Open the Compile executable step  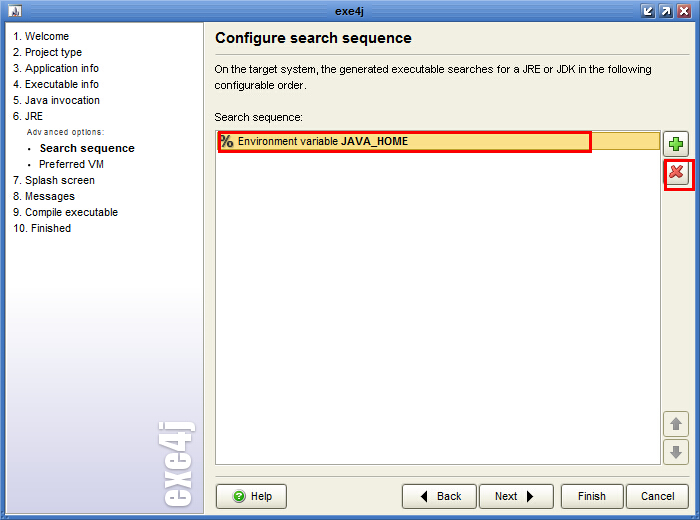pyautogui.click(x=65, y=212)
